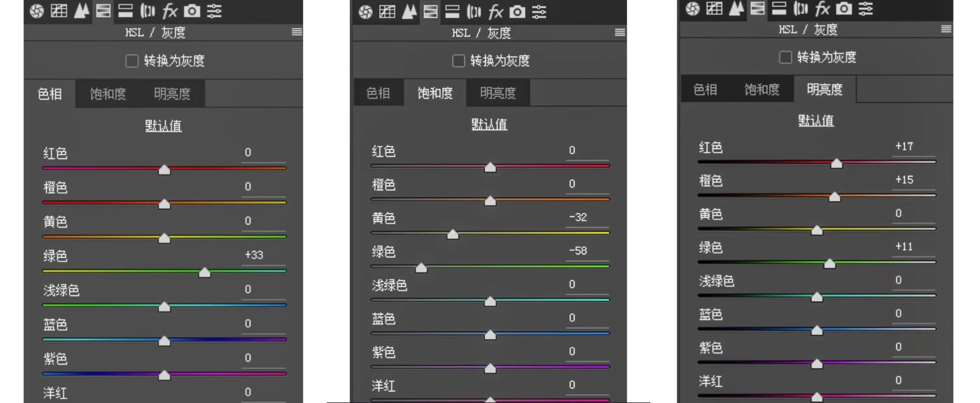Click 蓝色 saturation slider handle, middle panel
The image size is (980, 403).
[x=490, y=334]
